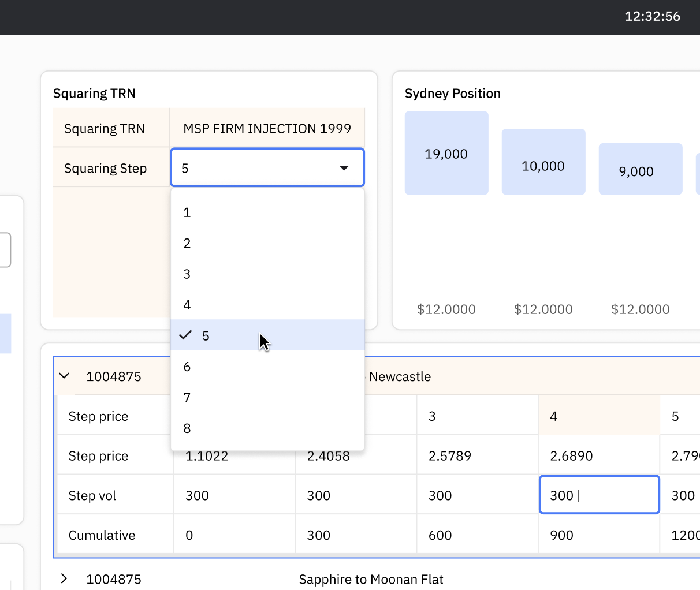700x590 pixels.
Task: Close the Squaring Step dropdown arrow
Action: tap(344, 168)
